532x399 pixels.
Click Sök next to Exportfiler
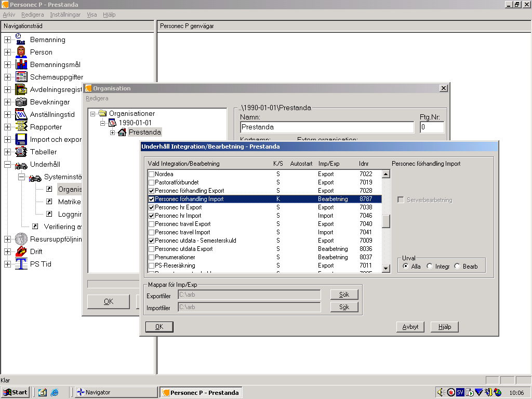[x=344, y=295]
